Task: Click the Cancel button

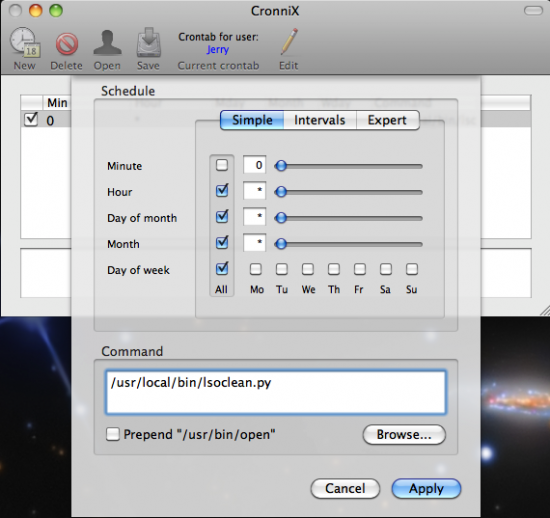Action: pos(345,489)
